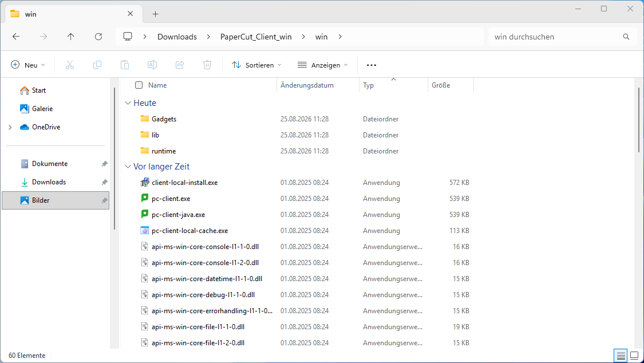Click the file list vertical scrollbar
This screenshot has height=363, width=644.
coord(639,119)
